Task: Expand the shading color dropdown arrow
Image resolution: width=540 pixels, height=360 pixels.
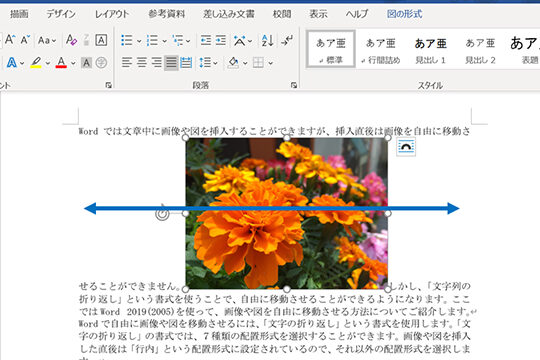Action: [x=245, y=63]
